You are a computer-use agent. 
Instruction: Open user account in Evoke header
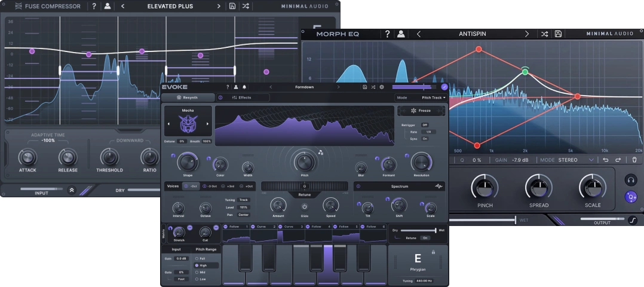[236, 87]
